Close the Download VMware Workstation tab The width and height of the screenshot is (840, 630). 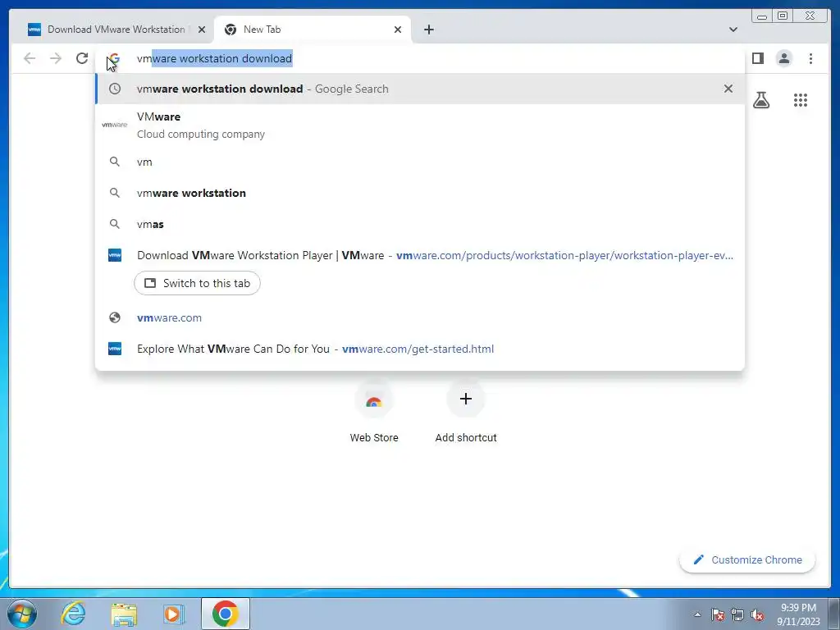click(202, 30)
